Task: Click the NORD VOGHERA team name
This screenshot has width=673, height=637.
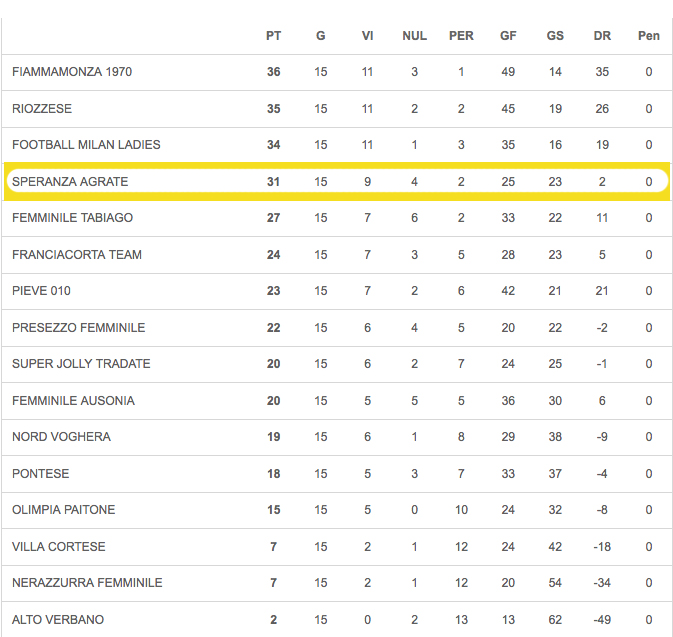Action: click(61, 437)
